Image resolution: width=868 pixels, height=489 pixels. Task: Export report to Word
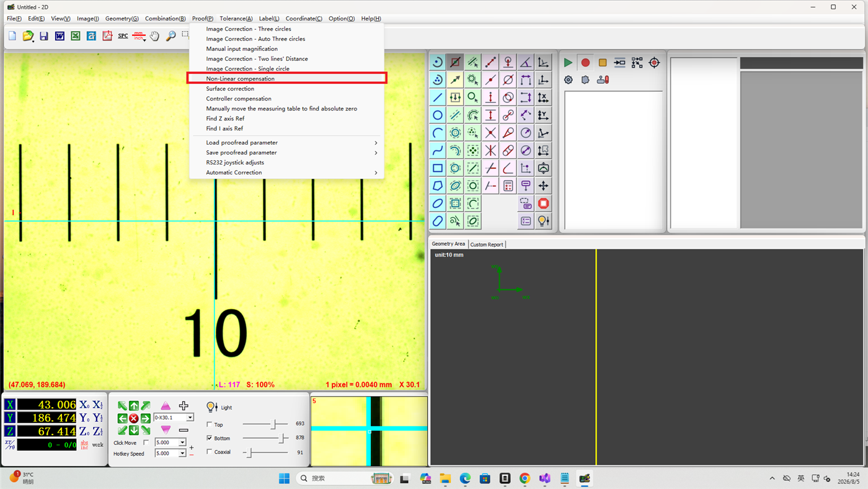coord(60,36)
